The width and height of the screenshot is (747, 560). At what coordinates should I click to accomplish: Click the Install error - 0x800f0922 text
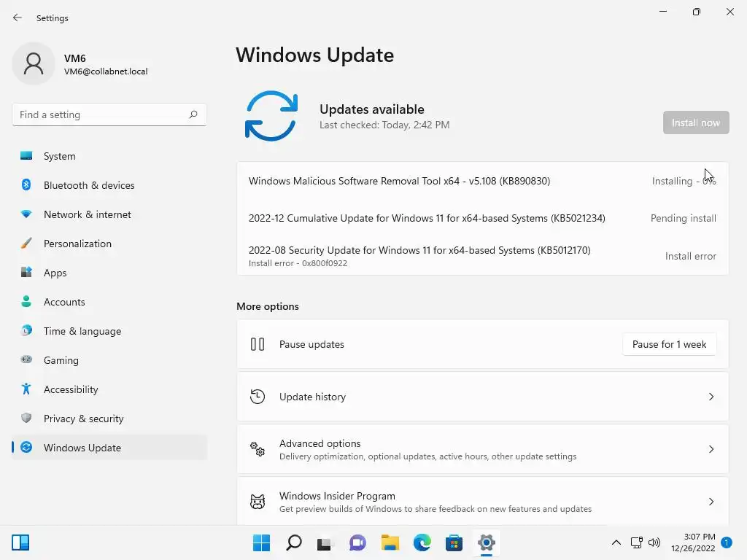[x=298, y=263]
